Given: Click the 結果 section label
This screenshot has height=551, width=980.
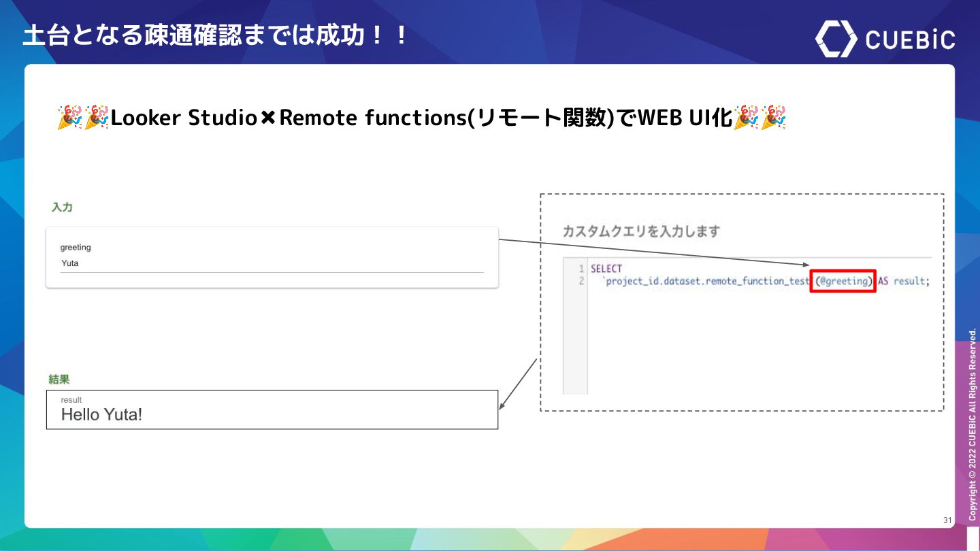Looking at the screenshot, I should click(59, 379).
